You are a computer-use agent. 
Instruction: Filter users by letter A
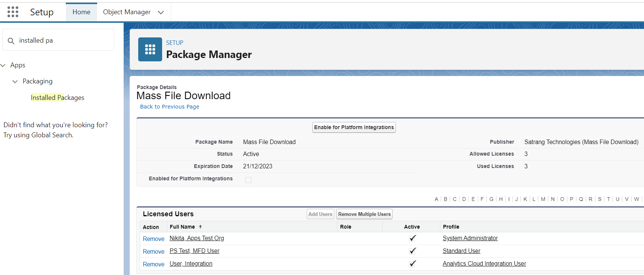coord(436,199)
